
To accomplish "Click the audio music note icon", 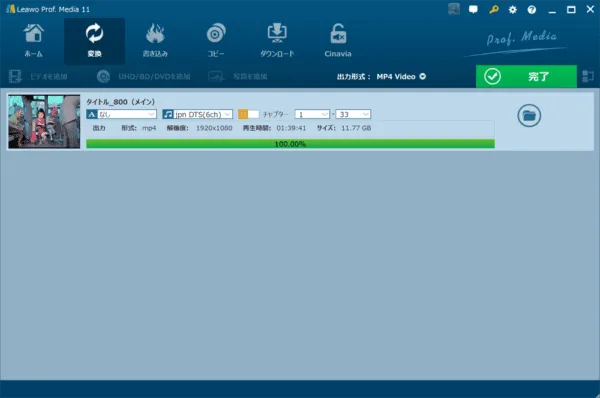I will tap(168, 114).
